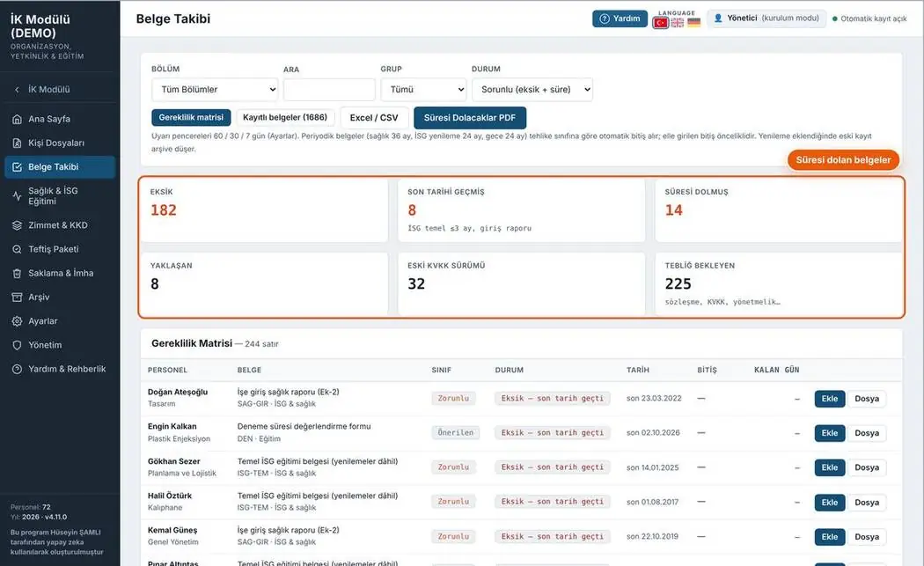The image size is (924, 566).
Task: Open Yardım & Rehberlik help icon
Action: pos(17,369)
